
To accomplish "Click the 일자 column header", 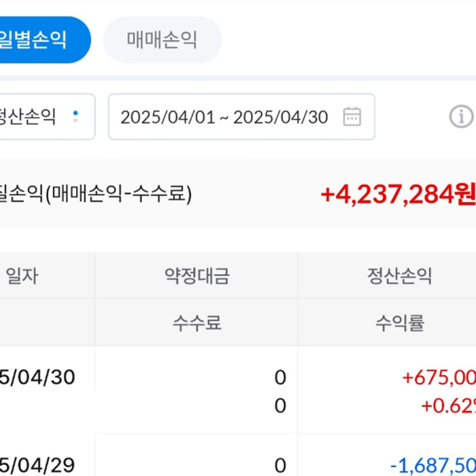I will click(21, 275).
